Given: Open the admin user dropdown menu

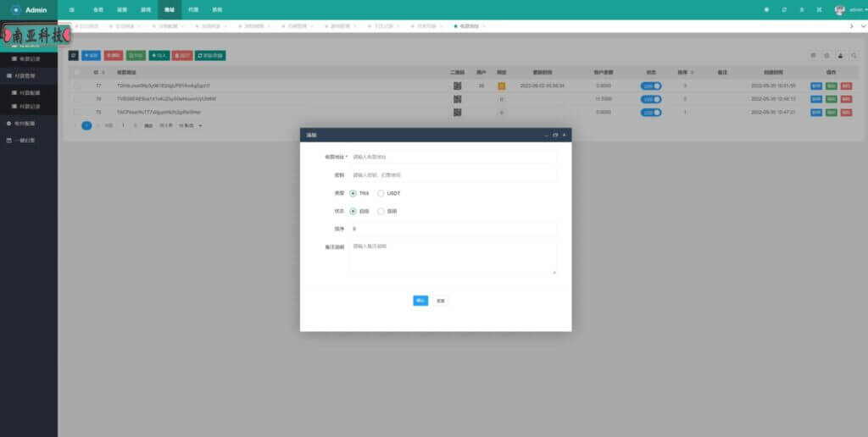Looking at the screenshot, I should [858, 10].
